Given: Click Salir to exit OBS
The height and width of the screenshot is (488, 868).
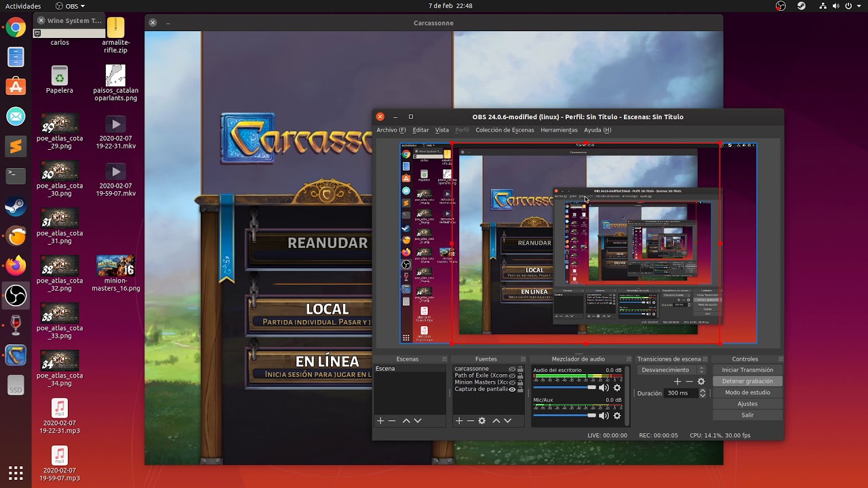Looking at the screenshot, I should 747,415.
